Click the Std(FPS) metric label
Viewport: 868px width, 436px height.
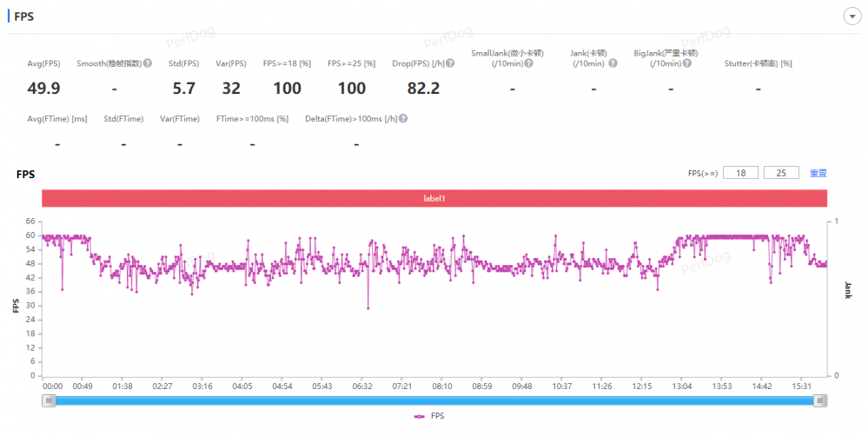pos(184,63)
